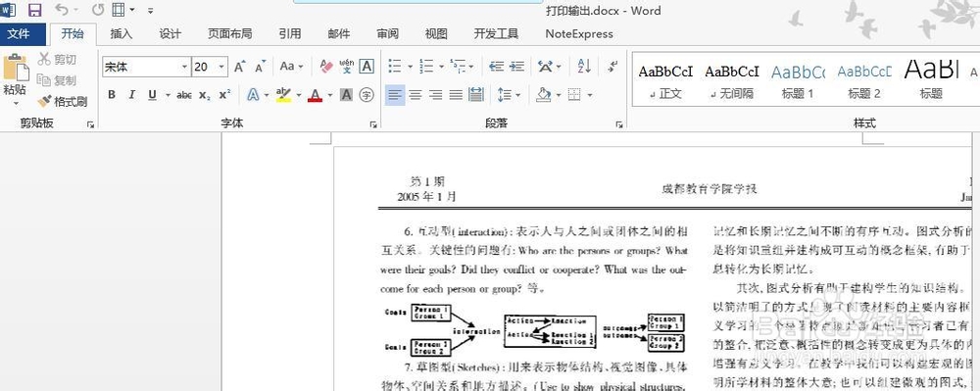Click the borders grid icon
Screen dimensions: 980x391
tap(574, 95)
